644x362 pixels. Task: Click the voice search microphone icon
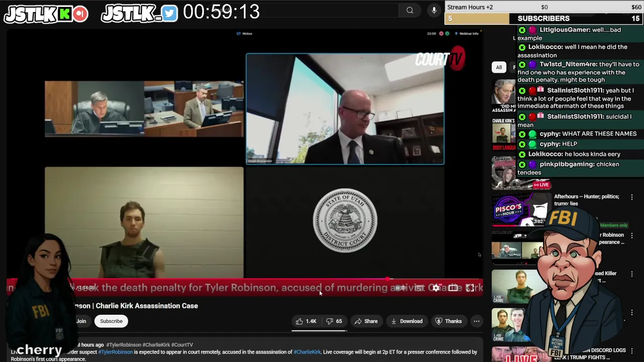[x=434, y=10]
